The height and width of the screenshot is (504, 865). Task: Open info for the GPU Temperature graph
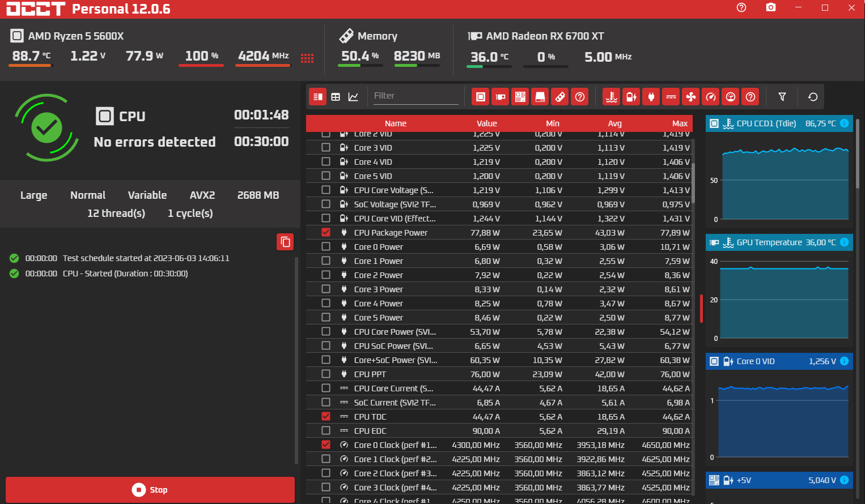pyautogui.click(x=845, y=242)
